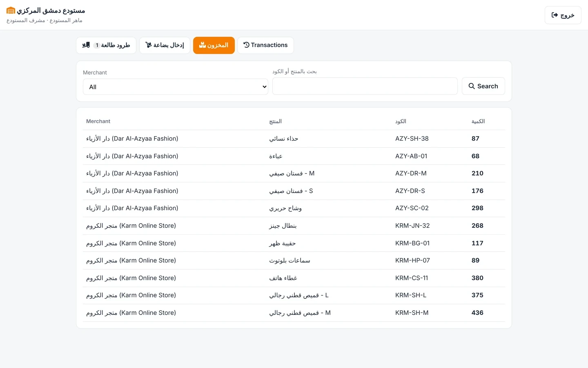
Task: Click code AZY-DR-S
Action: click(x=410, y=191)
